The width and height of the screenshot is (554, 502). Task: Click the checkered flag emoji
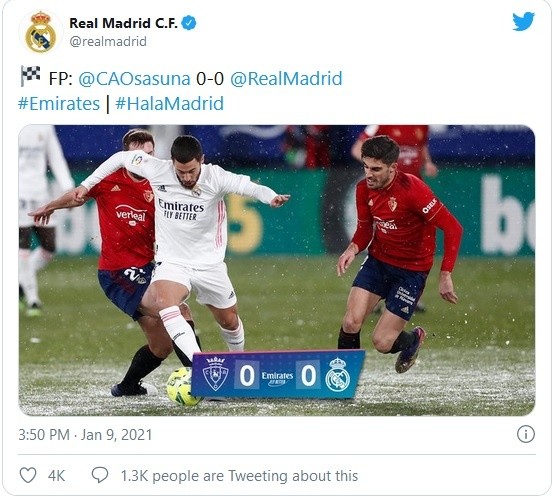pos(30,76)
